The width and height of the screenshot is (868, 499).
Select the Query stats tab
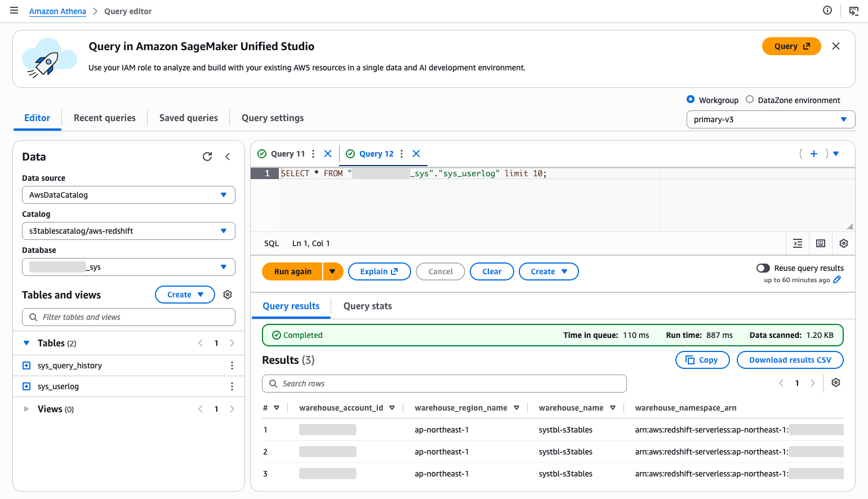(x=368, y=306)
